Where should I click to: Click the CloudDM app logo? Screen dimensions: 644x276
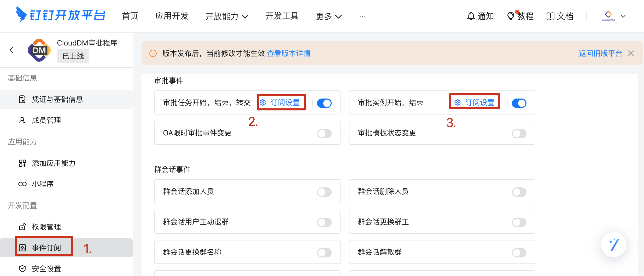point(39,50)
